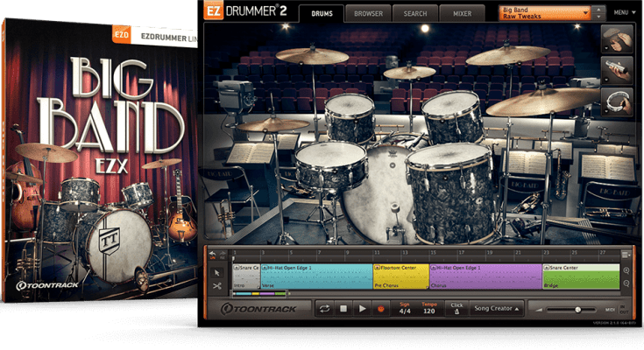Open the MENU dropdown
The height and width of the screenshot is (350, 644).
point(625,12)
